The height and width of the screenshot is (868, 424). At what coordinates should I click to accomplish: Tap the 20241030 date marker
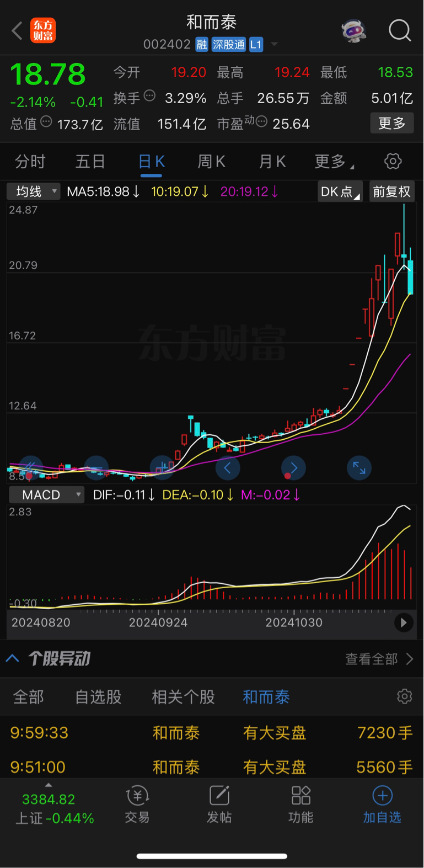pyautogui.click(x=294, y=622)
